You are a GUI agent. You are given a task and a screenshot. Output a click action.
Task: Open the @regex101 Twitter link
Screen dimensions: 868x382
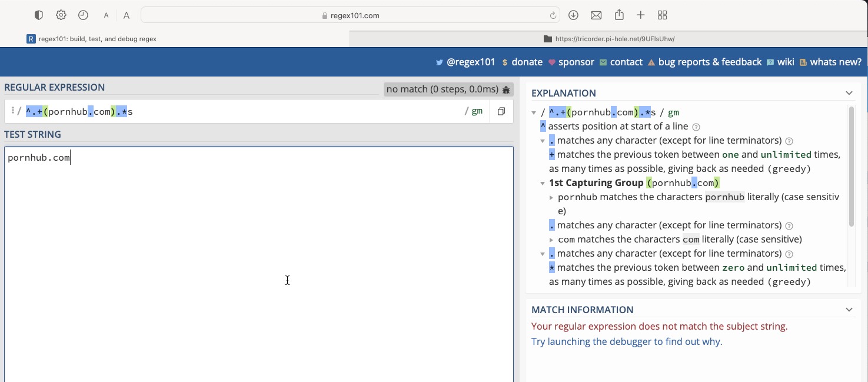[x=465, y=62]
